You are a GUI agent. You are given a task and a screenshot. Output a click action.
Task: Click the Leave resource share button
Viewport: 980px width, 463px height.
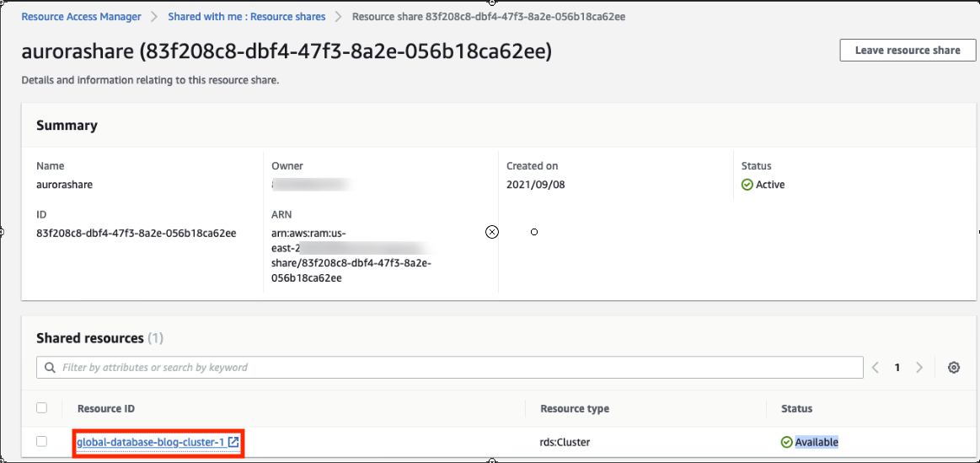pyautogui.click(x=908, y=50)
